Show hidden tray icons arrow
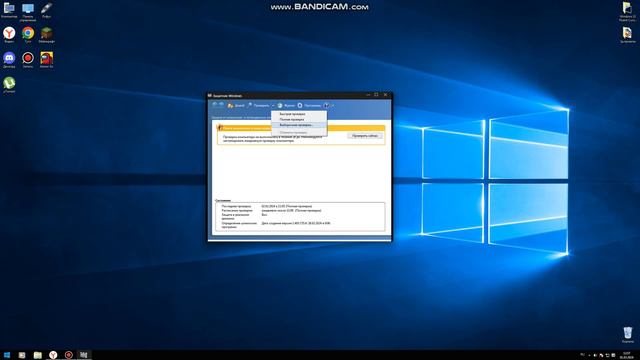This screenshot has width=640, height=360. point(589,355)
